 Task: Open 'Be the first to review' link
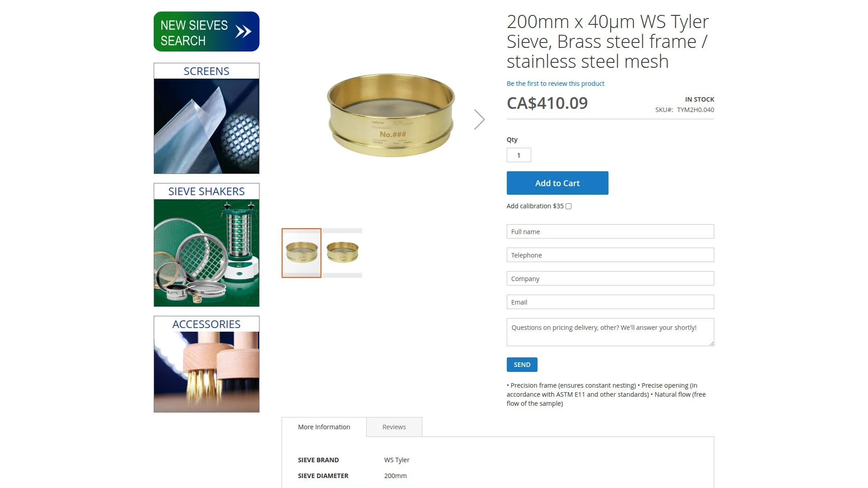click(555, 84)
